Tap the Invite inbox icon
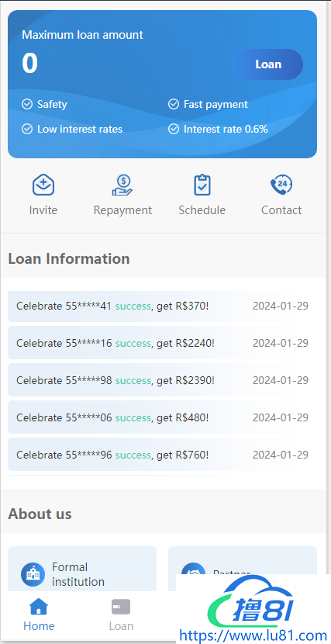The width and height of the screenshot is (331, 644). point(43,185)
